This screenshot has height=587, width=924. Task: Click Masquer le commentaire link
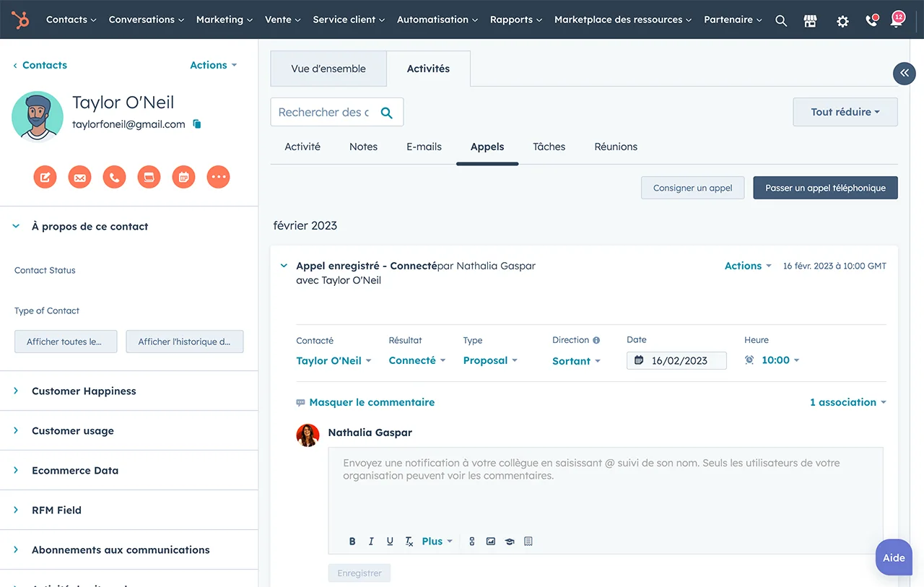pos(371,402)
